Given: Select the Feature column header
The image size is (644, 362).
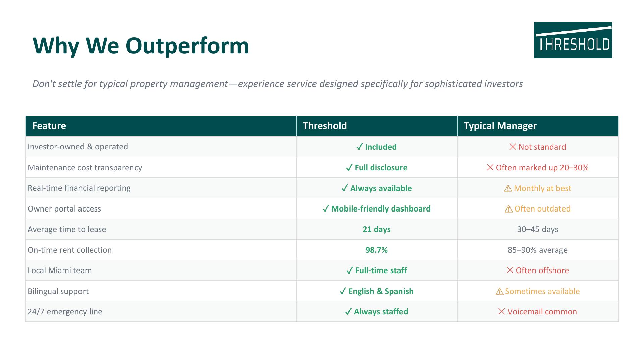Looking at the screenshot, I should (x=161, y=126).
